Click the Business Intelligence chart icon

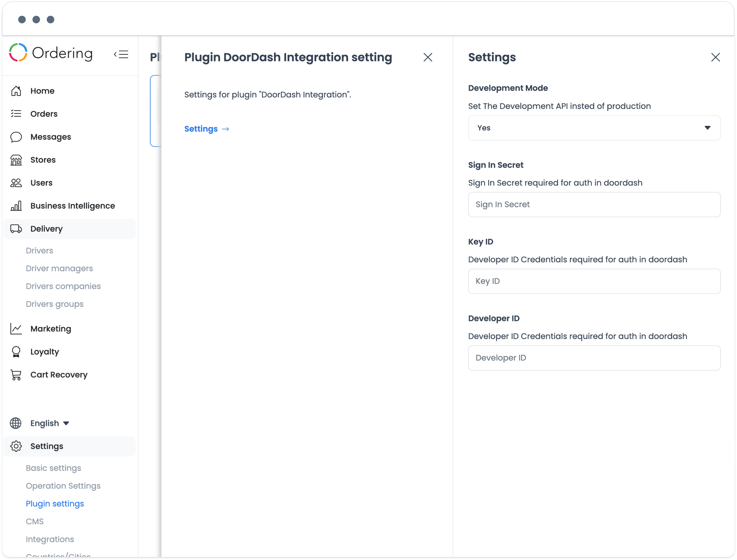16,206
